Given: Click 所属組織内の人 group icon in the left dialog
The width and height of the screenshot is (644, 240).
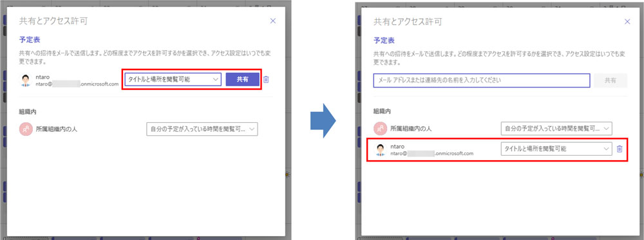Looking at the screenshot, I should click(25, 129).
